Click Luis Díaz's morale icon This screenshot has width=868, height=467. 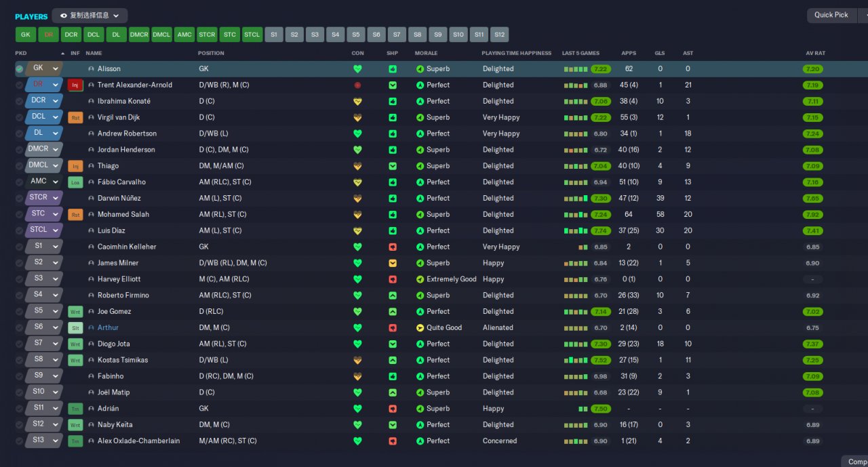[x=420, y=231]
